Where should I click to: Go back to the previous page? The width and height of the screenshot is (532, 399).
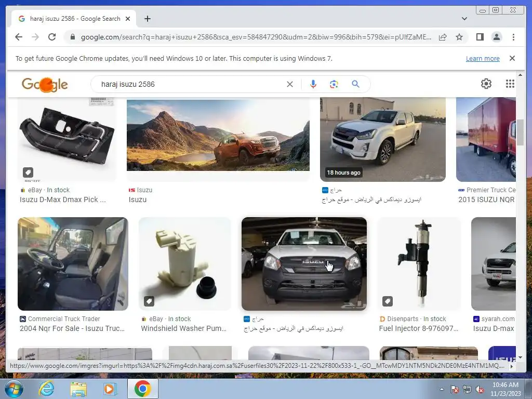pyautogui.click(x=19, y=37)
